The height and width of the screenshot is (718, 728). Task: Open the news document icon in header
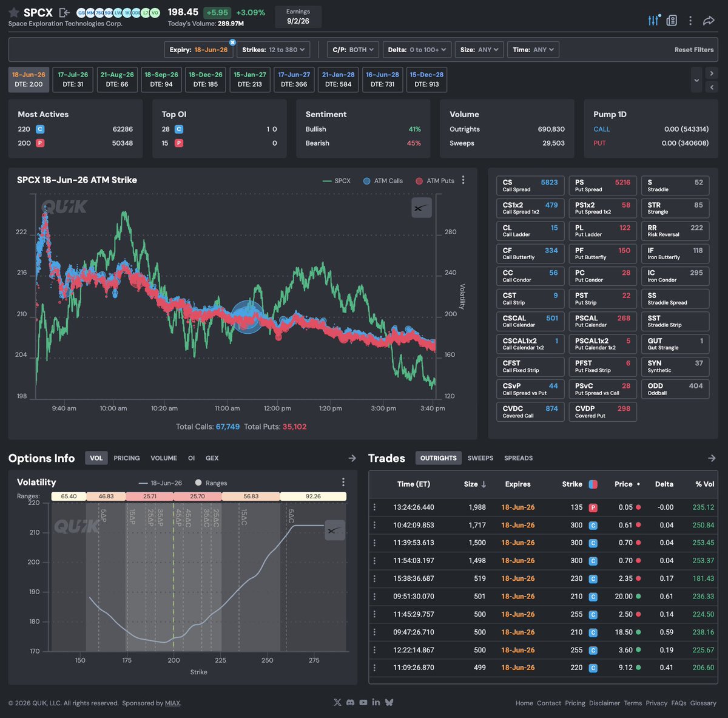point(672,21)
